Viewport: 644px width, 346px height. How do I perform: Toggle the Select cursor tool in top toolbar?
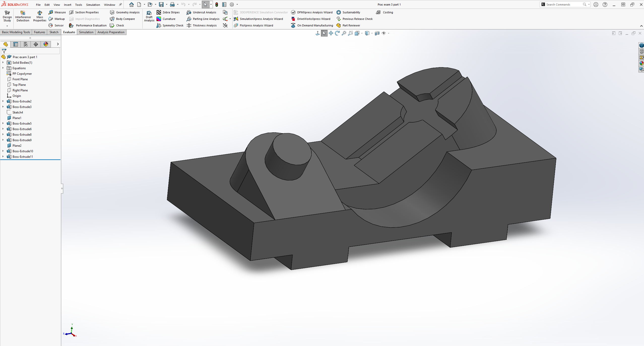206,5
